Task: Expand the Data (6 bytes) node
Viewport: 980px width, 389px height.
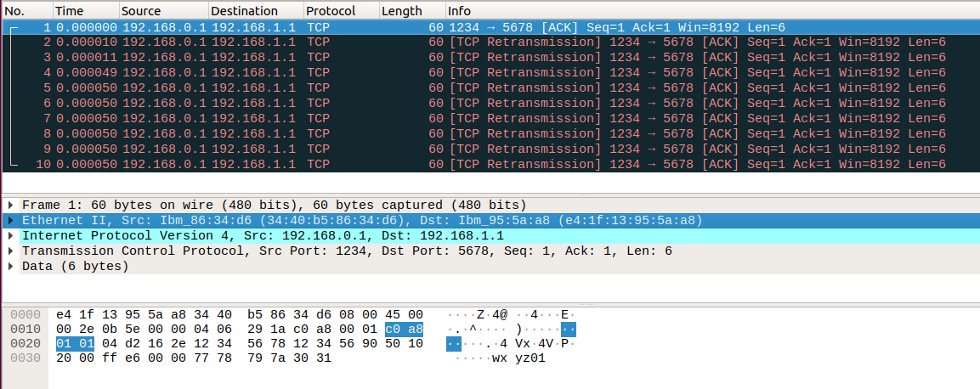Action: point(11,267)
